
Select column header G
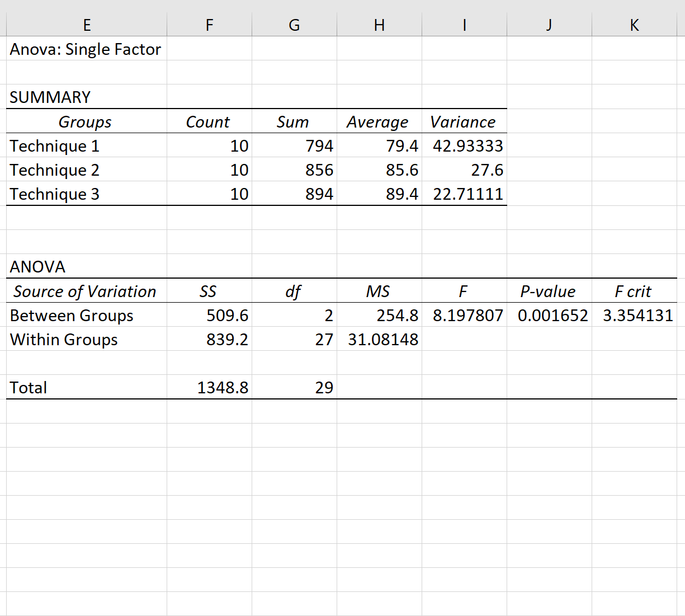tap(294, 25)
